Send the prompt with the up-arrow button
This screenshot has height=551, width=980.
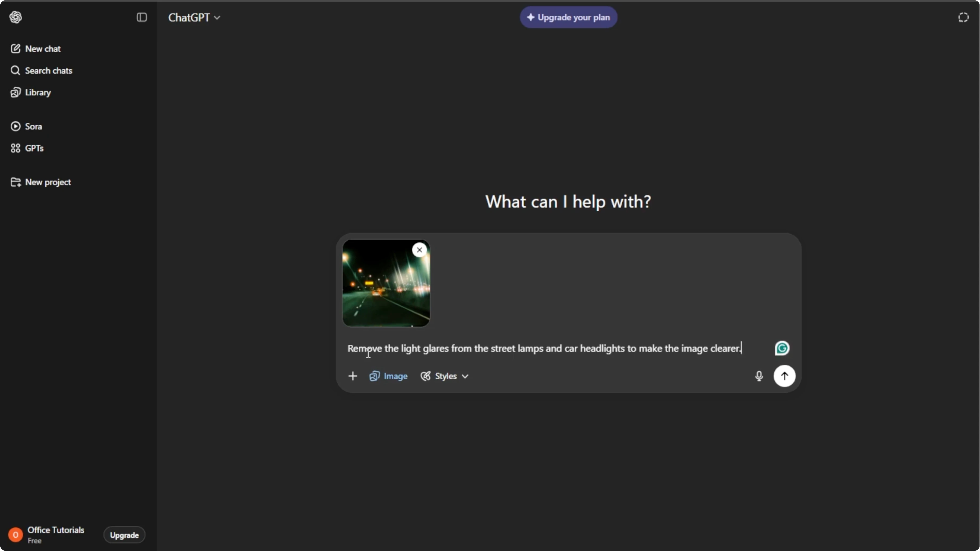[784, 376]
